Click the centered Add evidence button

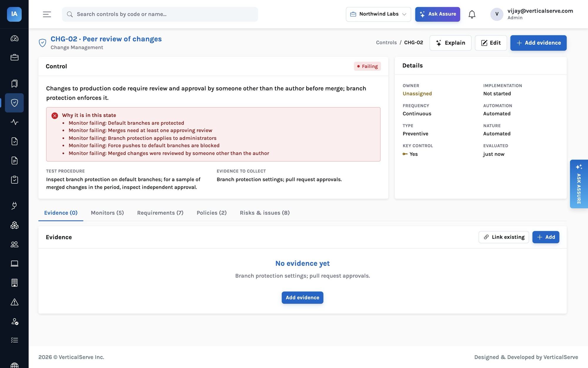pyautogui.click(x=302, y=298)
